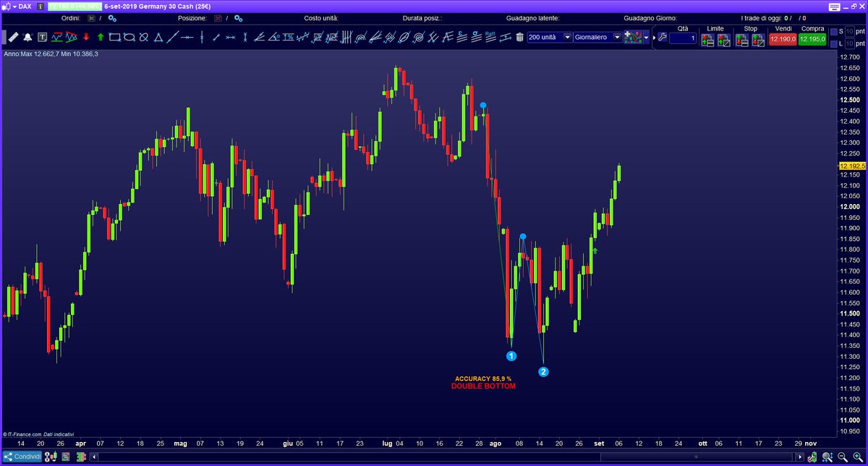
Task: Select the ruler measurement tool
Action: click(x=13, y=37)
